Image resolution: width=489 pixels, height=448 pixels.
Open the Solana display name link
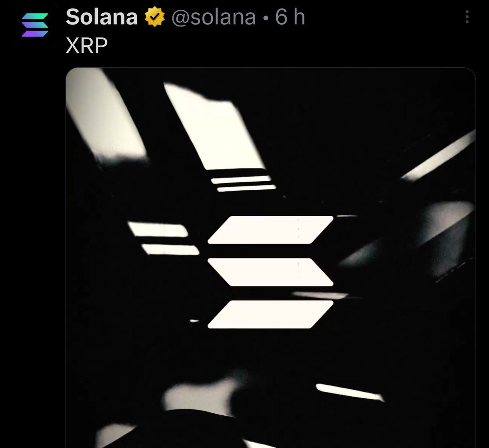point(102,18)
